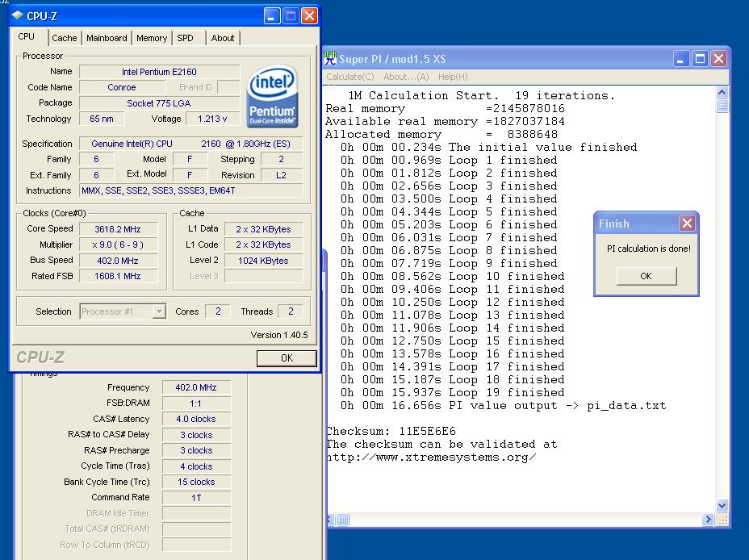Click the Threads count field
The height and width of the screenshot is (560, 749).
pyautogui.click(x=291, y=311)
